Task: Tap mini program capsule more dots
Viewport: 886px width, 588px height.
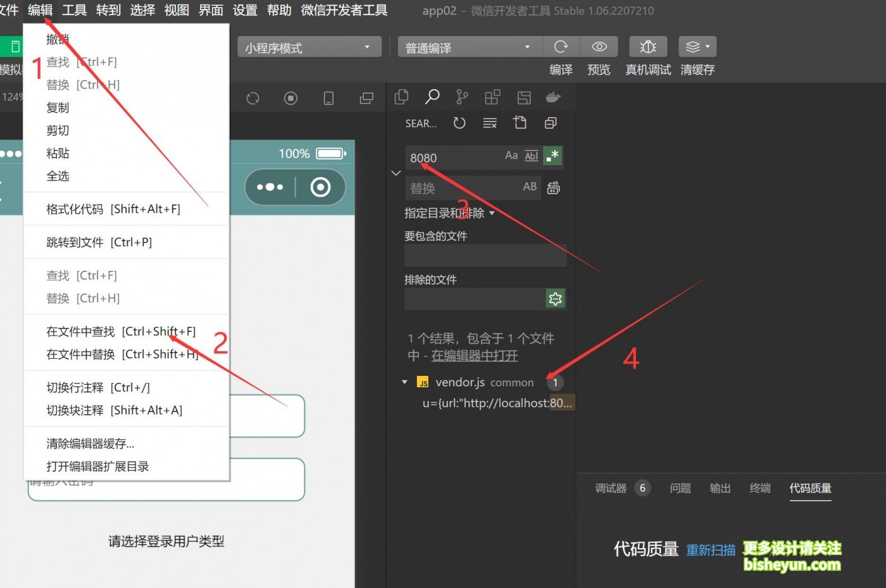Action: coord(270,187)
